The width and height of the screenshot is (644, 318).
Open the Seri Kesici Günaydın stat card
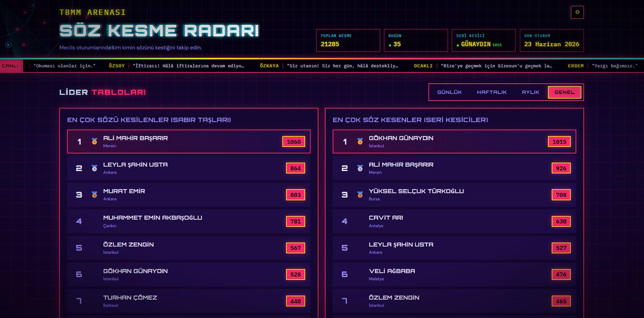484,40
